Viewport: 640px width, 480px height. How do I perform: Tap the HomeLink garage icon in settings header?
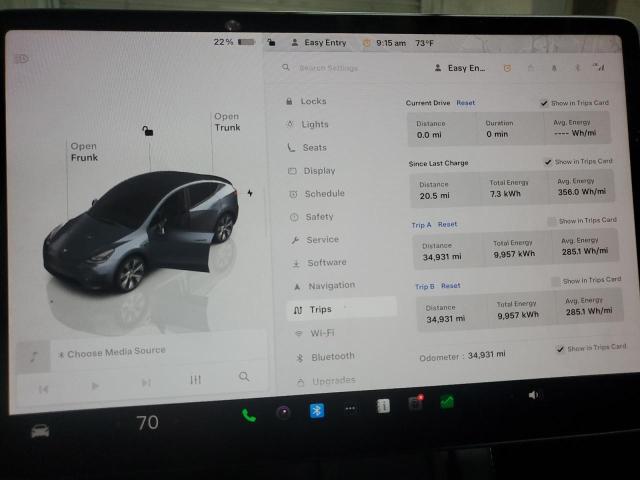pyautogui.click(x=531, y=68)
